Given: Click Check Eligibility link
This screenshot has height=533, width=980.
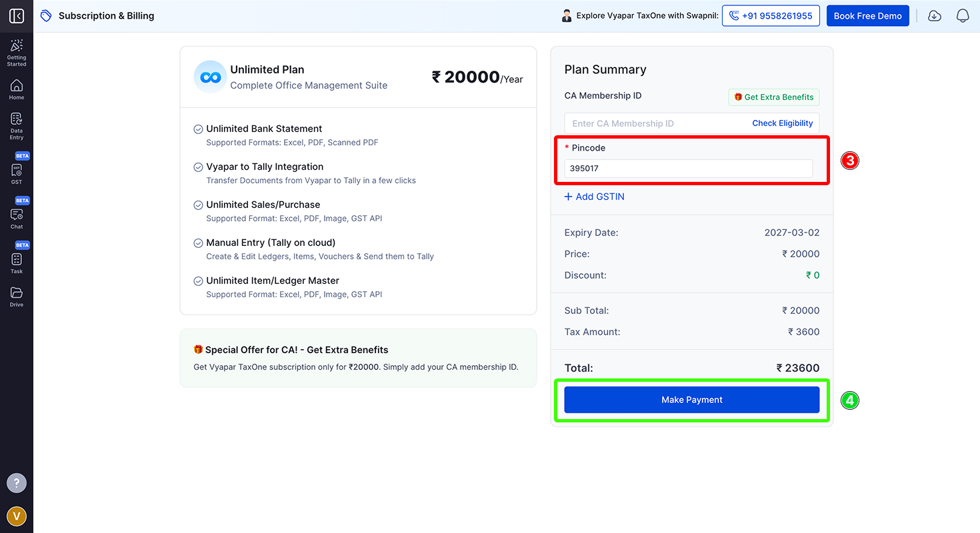Looking at the screenshot, I should [x=783, y=123].
